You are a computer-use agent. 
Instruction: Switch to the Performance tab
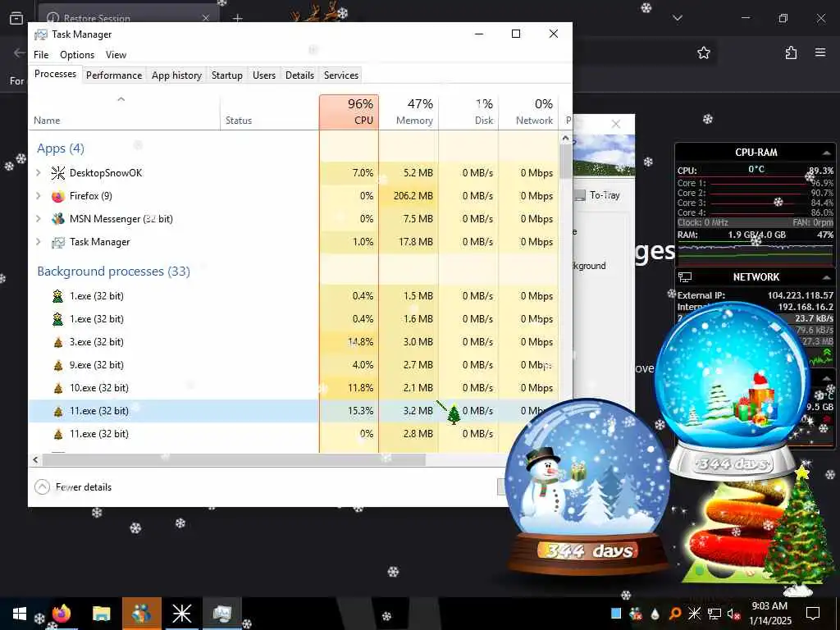tap(114, 75)
